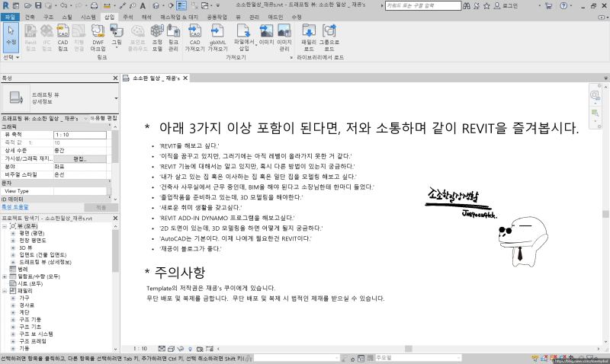Image resolution: width=610 pixels, height=364 pixels.
Task: Click the view scale 1 : 10 in view bar
Action: click(x=140, y=349)
